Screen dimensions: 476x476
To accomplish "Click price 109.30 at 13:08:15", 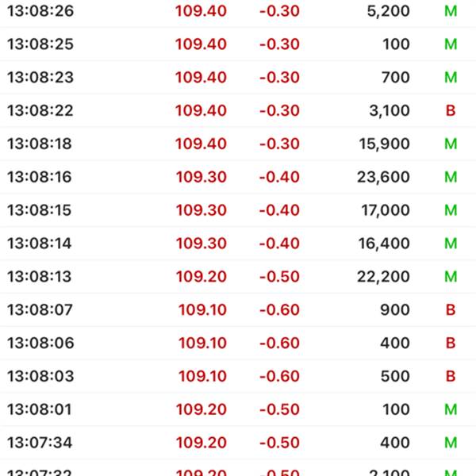I will click(202, 210).
